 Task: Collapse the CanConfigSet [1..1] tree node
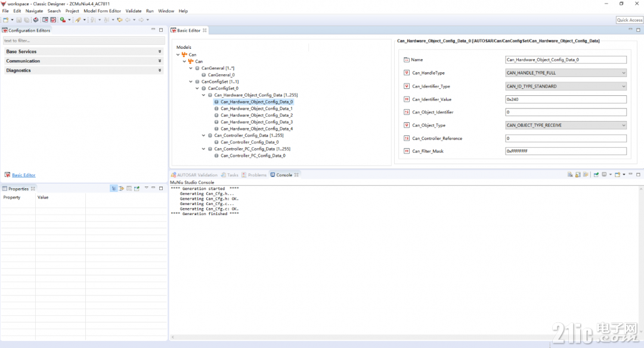[191, 82]
